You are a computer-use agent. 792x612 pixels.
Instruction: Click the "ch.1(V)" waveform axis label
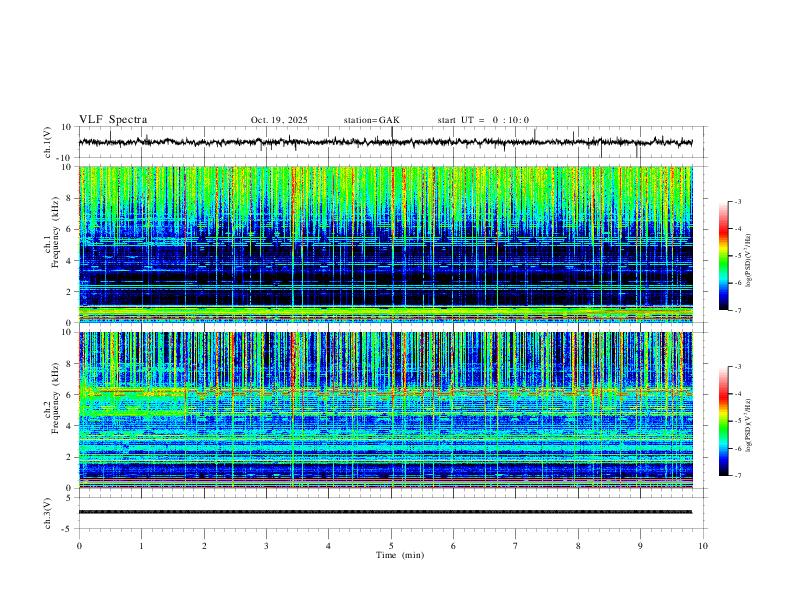point(48,142)
